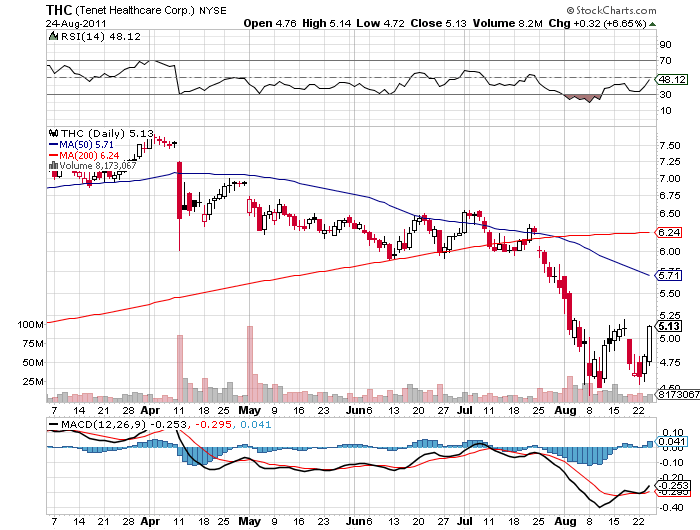Click the 50M volume axis label
The width and height of the screenshot is (700, 530).
pyautogui.click(x=33, y=363)
